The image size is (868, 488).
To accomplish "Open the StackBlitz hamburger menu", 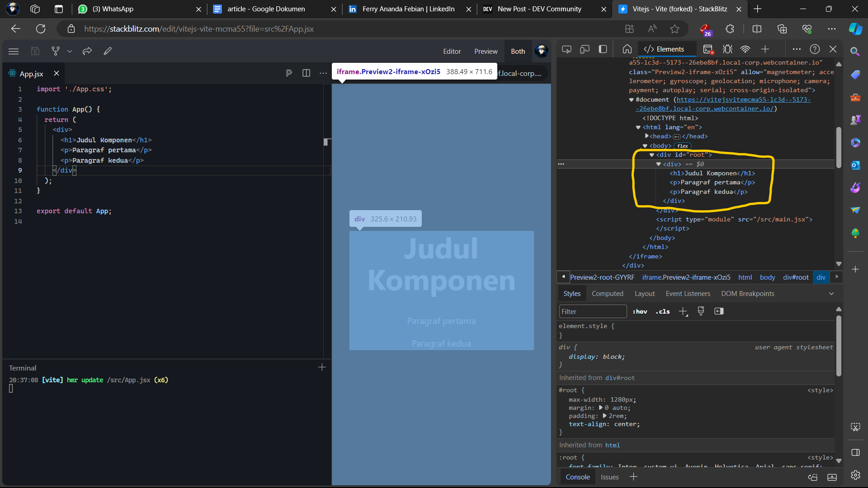I will 14,51.
